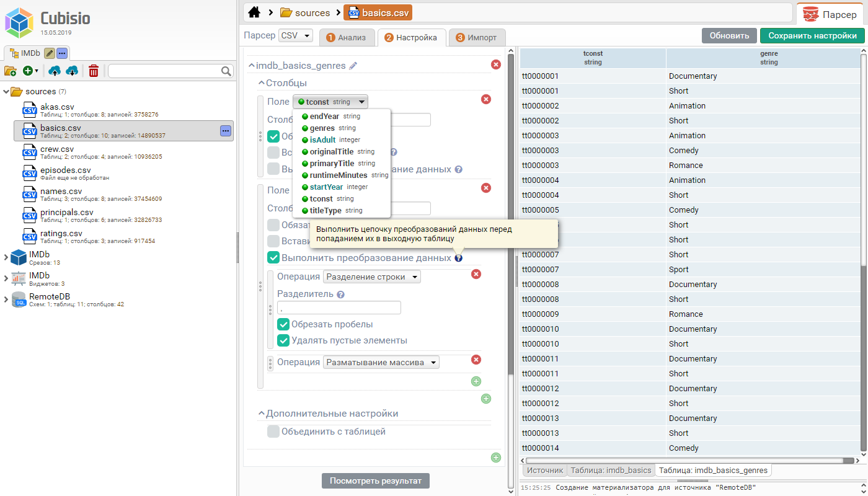This screenshot has width=868, height=496.
Task: Delete the second column block
Action: [x=486, y=188]
